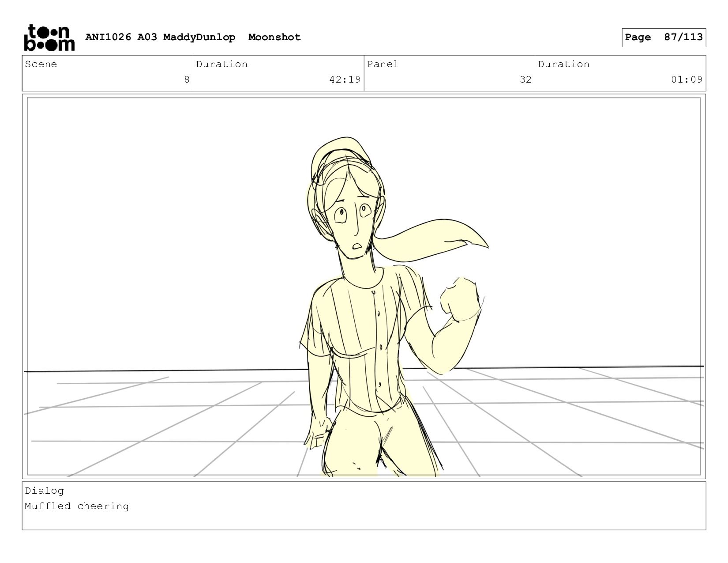Click the 'Dialog' label

click(44, 491)
